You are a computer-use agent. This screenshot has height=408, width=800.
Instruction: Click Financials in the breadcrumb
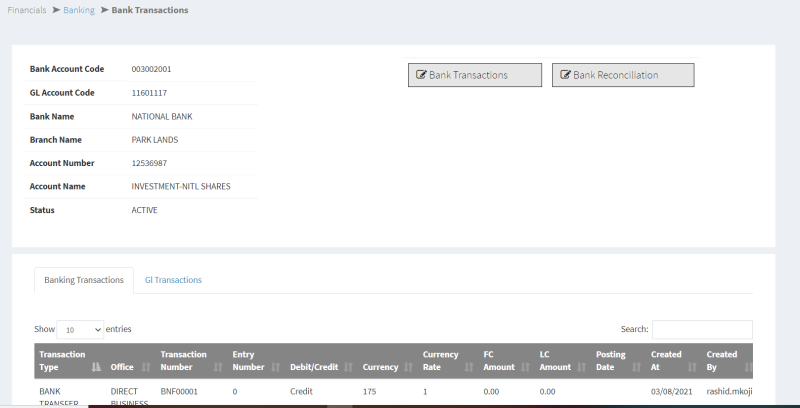pyautogui.click(x=27, y=10)
